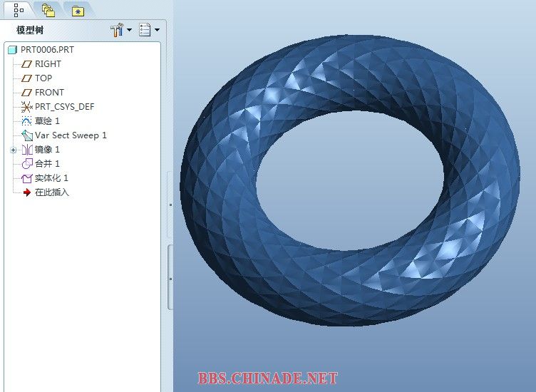The height and width of the screenshot is (392, 536).
Task: Switch to the Model Tree navigator tab
Action: [x=19, y=10]
